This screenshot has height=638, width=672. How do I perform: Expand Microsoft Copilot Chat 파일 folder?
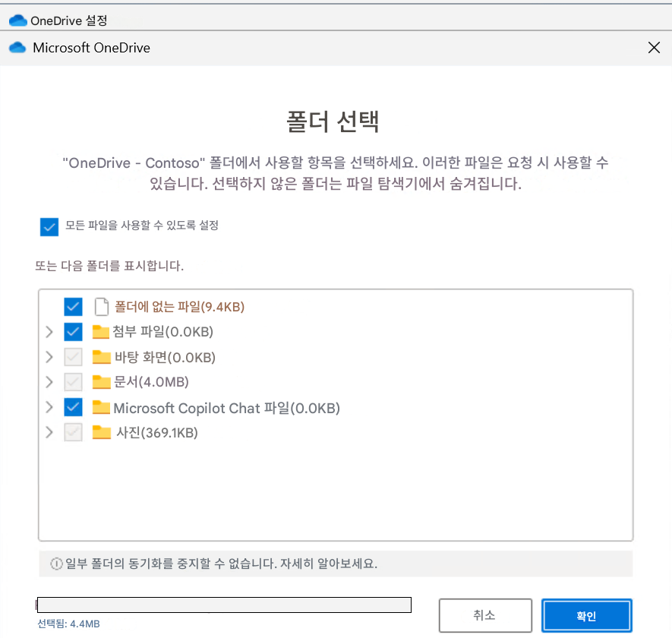coord(49,407)
